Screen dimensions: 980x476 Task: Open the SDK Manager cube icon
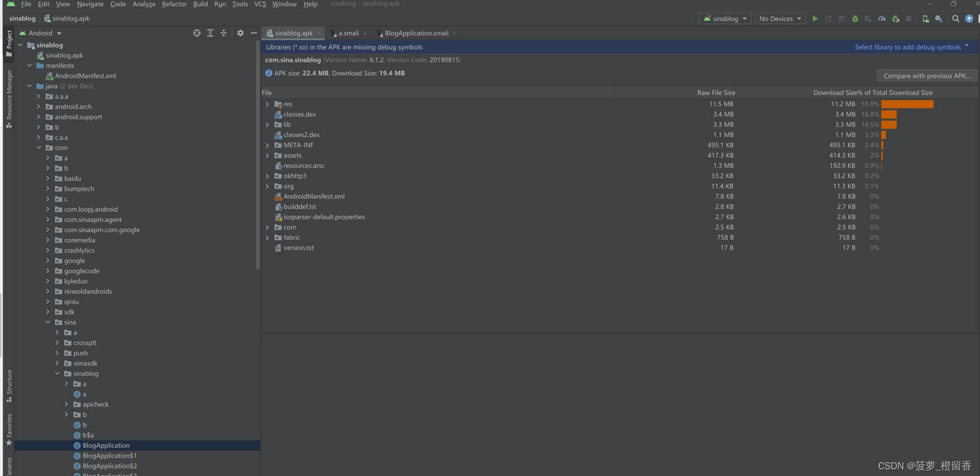[939, 18]
